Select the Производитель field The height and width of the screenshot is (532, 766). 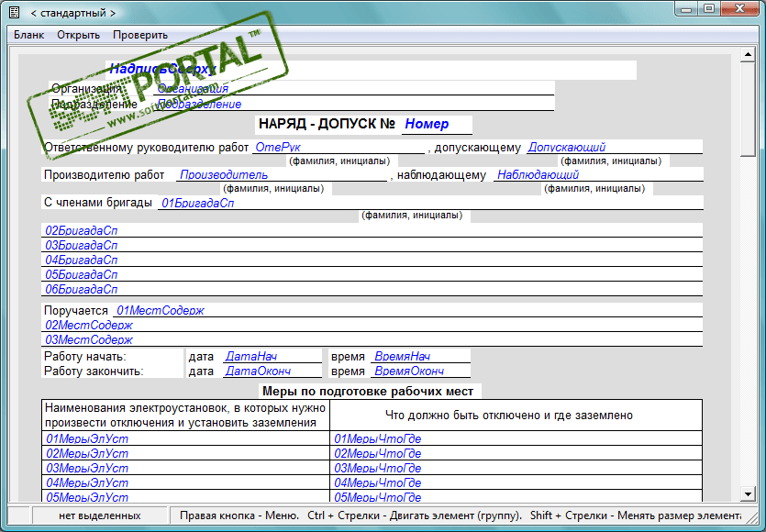coord(282,174)
